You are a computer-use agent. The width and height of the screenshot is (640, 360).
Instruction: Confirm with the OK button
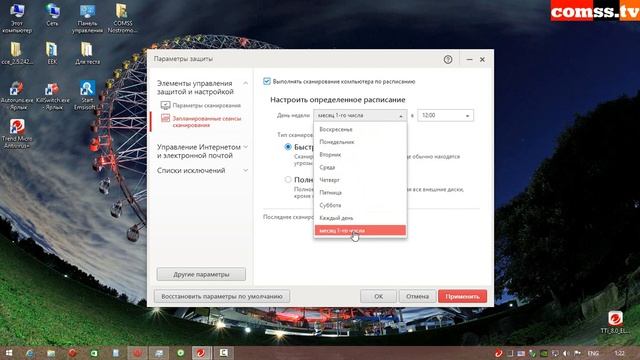[378, 296]
